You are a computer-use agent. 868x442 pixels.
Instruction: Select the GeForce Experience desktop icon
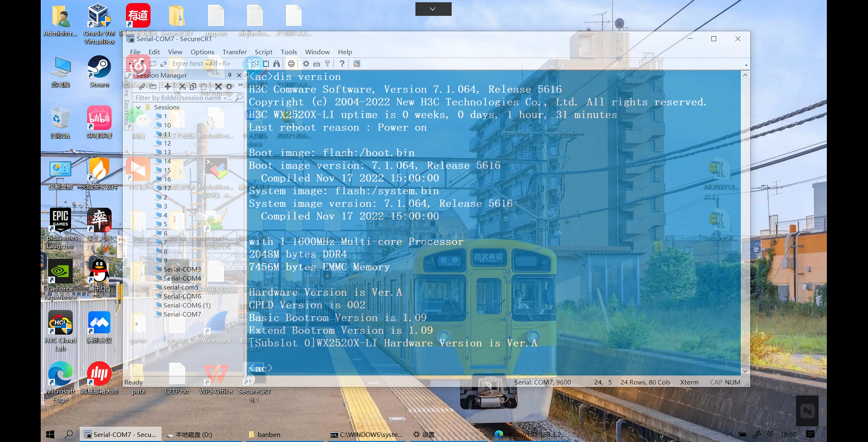coord(60,280)
